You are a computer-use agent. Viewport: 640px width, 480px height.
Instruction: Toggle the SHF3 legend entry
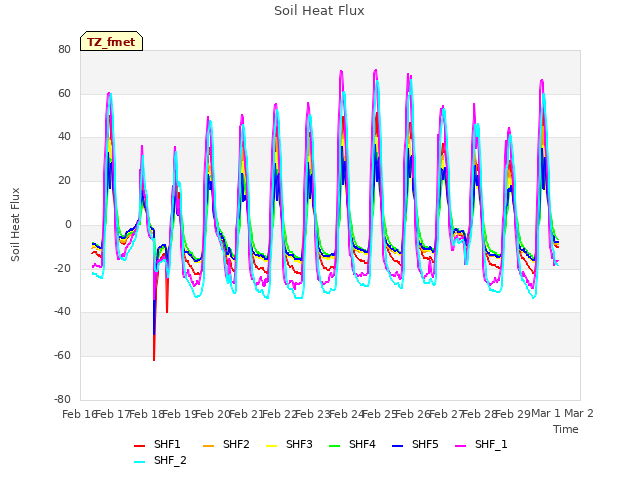(289, 444)
